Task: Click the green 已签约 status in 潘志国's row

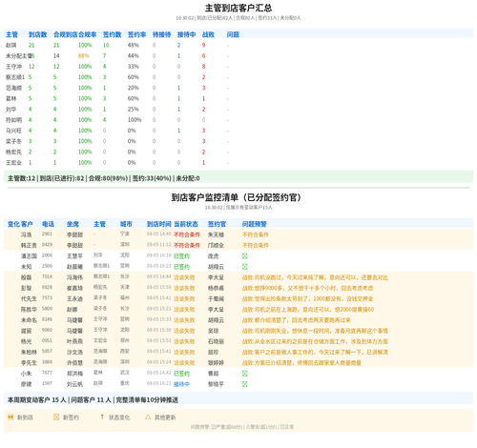Action: click(181, 256)
